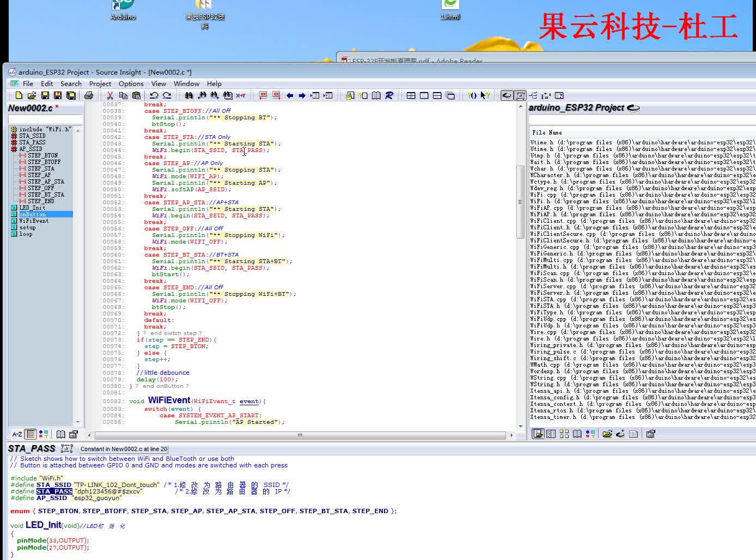Click the Lookup References hand icon
This screenshot has height=560, width=756.
(350, 95)
